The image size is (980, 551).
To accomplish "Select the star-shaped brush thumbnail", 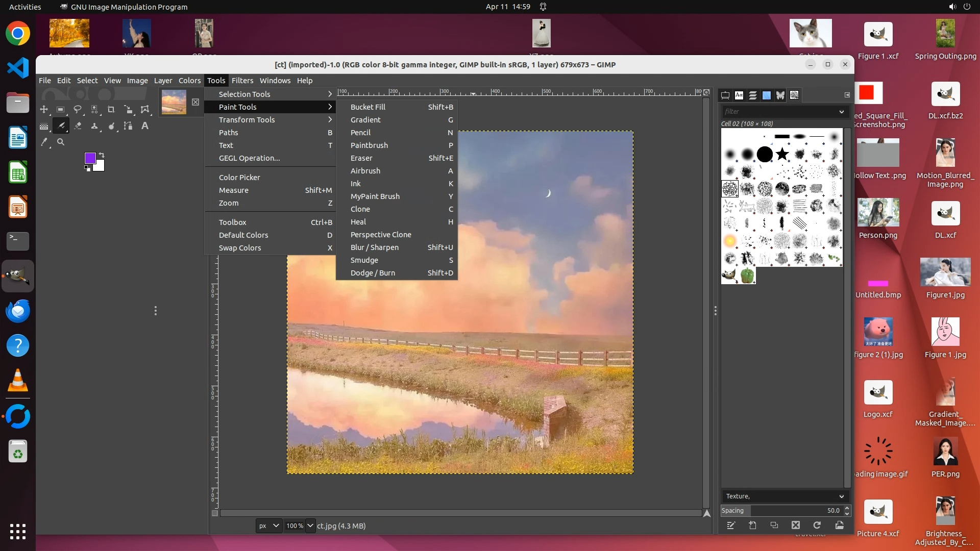I will coord(782,154).
